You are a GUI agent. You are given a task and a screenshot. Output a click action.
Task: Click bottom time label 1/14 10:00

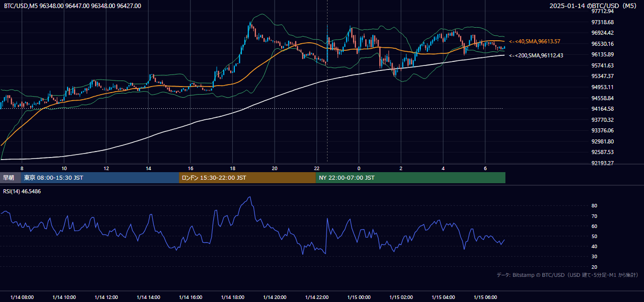click(x=64, y=297)
